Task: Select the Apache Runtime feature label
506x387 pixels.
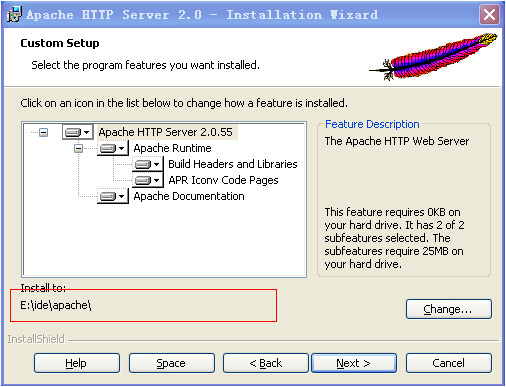Action: 172,148
